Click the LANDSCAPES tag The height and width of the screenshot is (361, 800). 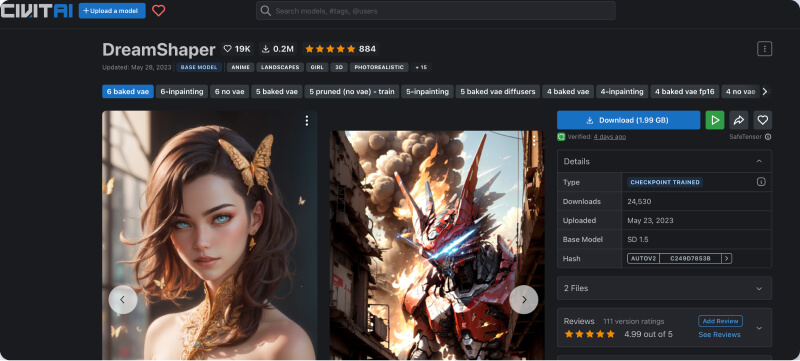click(x=280, y=67)
